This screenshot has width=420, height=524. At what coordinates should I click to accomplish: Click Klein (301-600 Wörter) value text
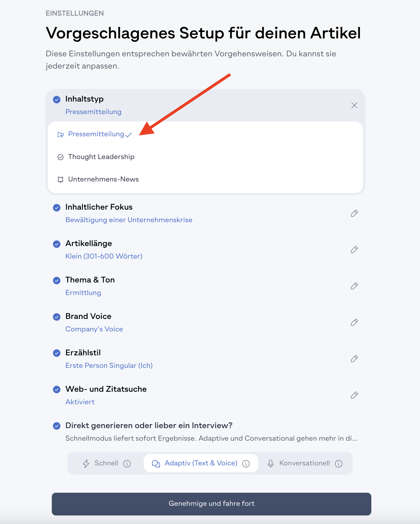click(x=104, y=256)
